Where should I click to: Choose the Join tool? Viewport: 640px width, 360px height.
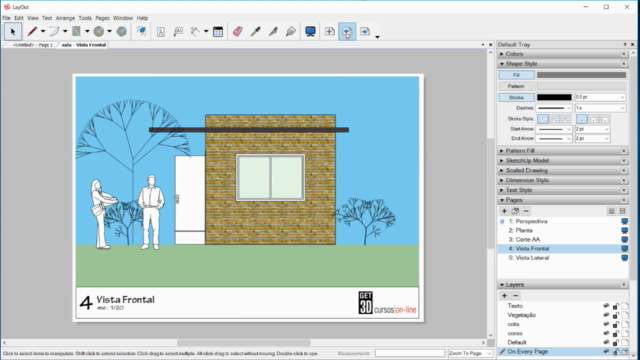coord(291,31)
